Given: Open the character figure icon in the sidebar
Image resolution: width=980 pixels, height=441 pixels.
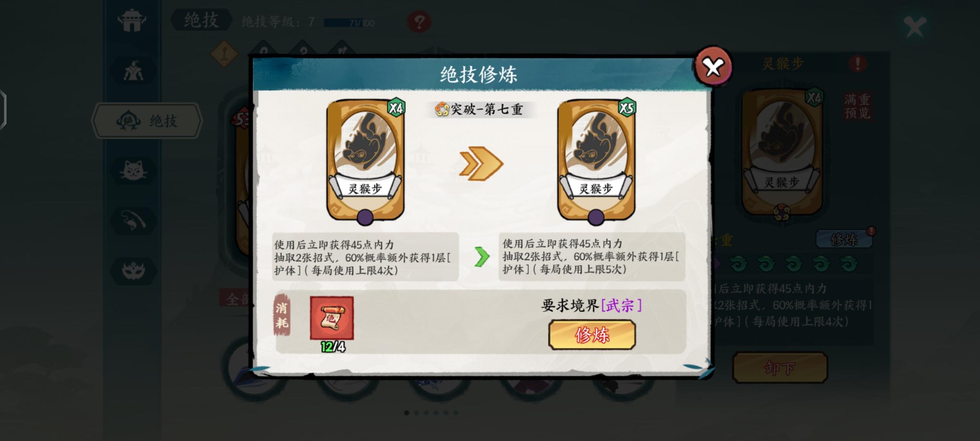Looking at the screenshot, I should coord(134,71).
